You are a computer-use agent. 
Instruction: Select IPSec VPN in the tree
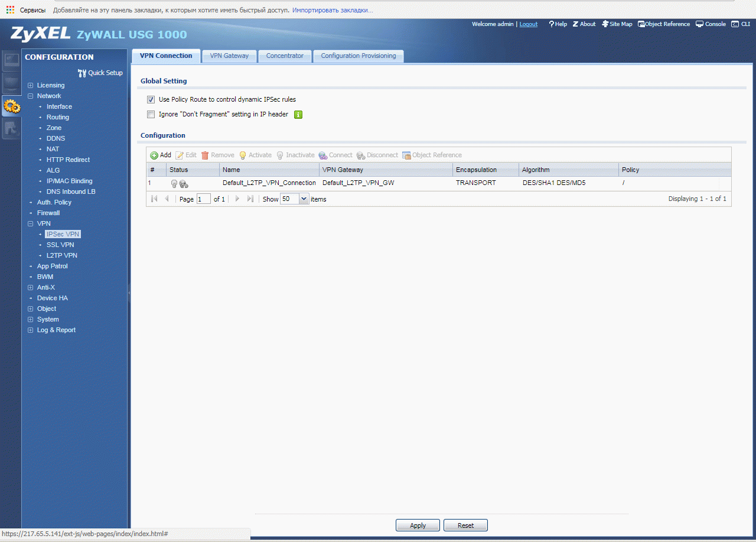click(x=63, y=234)
